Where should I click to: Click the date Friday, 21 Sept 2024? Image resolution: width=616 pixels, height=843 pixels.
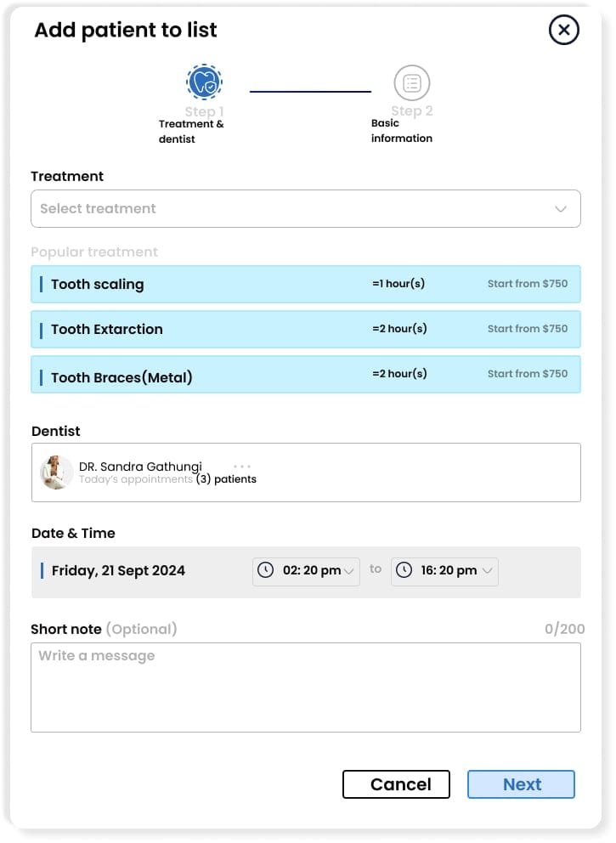point(118,570)
